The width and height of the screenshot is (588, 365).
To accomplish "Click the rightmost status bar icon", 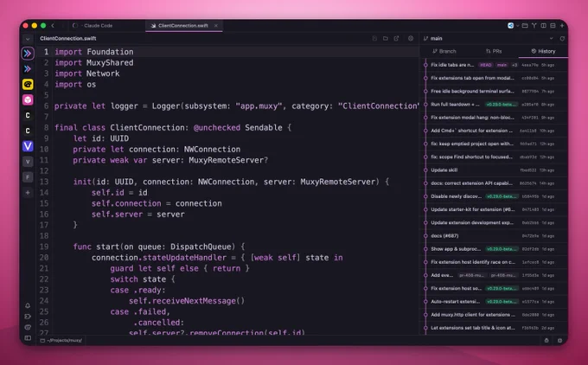I will (x=559, y=340).
